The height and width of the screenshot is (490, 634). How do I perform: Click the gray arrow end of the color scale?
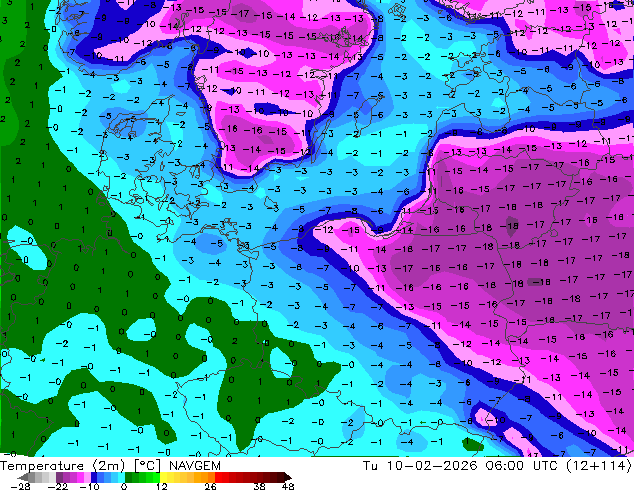(23, 477)
